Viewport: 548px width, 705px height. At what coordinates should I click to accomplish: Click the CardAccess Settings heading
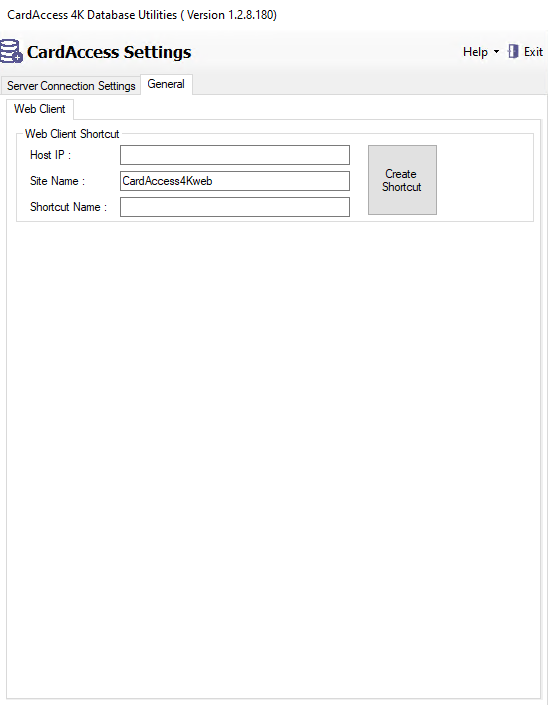pos(109,52)
